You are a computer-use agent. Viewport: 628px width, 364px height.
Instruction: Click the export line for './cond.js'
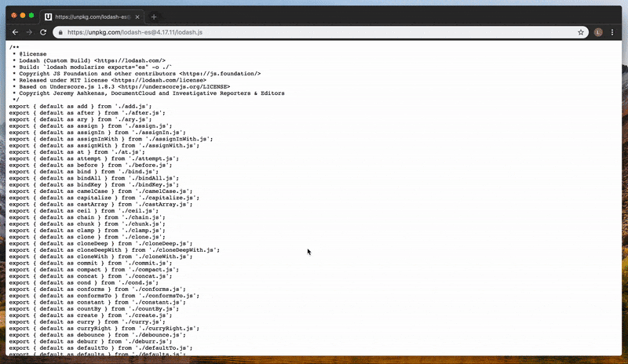click(x=84, y=282)
